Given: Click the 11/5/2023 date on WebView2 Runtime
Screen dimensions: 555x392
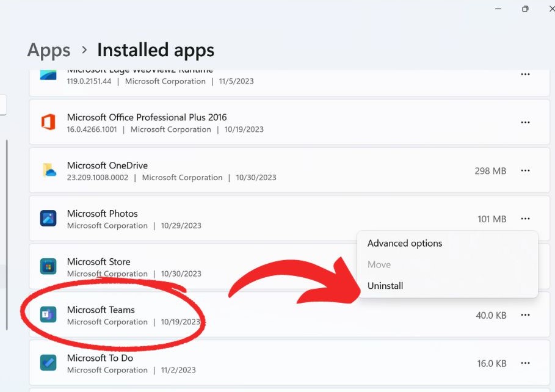Looking at the screenshot, I should coord(236,81).
